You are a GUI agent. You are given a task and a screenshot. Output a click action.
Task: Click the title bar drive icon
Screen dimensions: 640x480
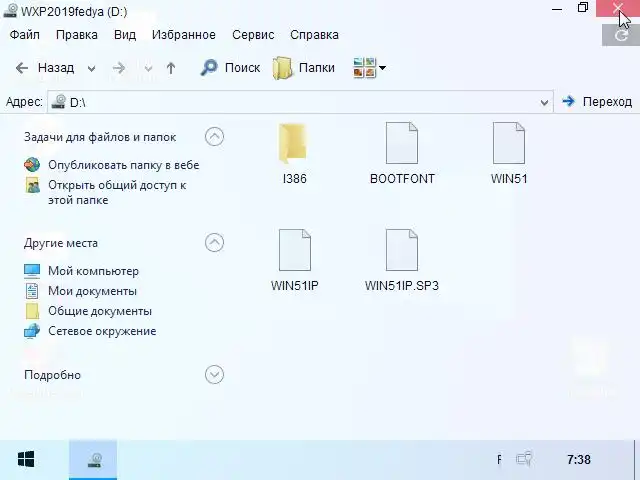point(10,11)
